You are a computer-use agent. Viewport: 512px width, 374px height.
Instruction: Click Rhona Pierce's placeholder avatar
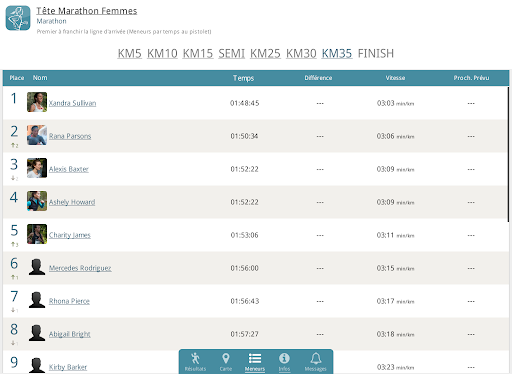click(37, 300)
